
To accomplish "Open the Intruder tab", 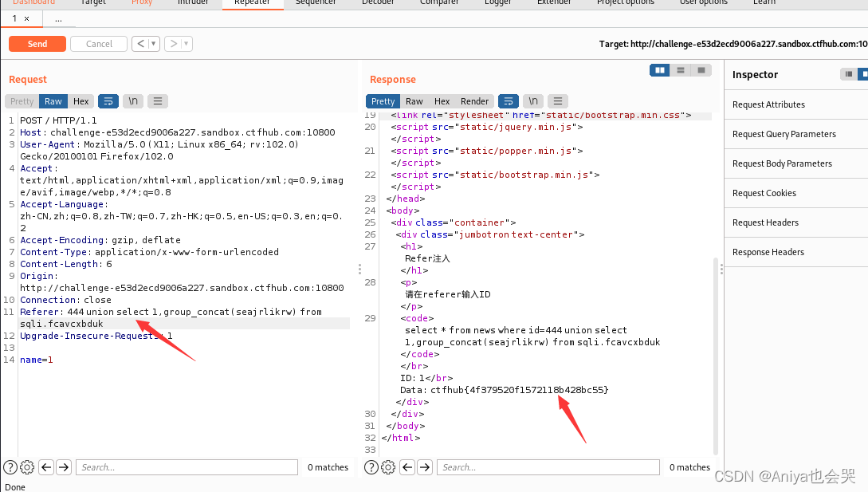I will coord(193,2).
